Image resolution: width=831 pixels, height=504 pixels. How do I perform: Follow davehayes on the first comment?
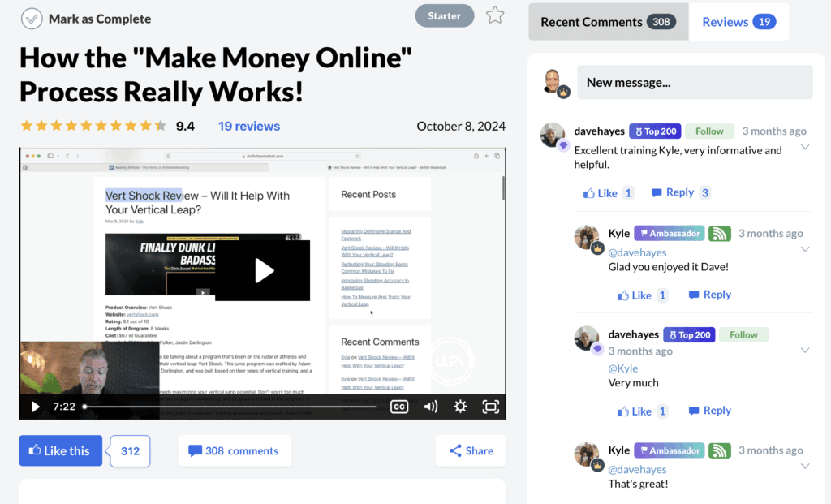click(x=709, y=131)
